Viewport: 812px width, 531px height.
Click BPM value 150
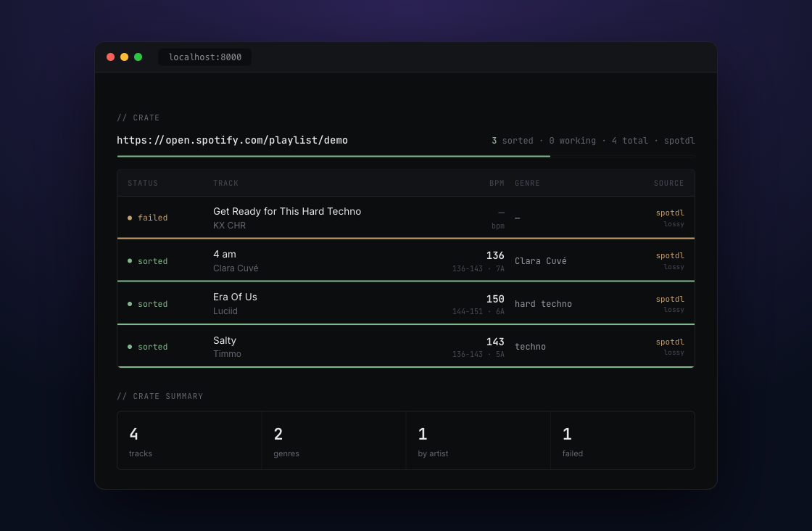pyautogui.click(x=495, y=299)
